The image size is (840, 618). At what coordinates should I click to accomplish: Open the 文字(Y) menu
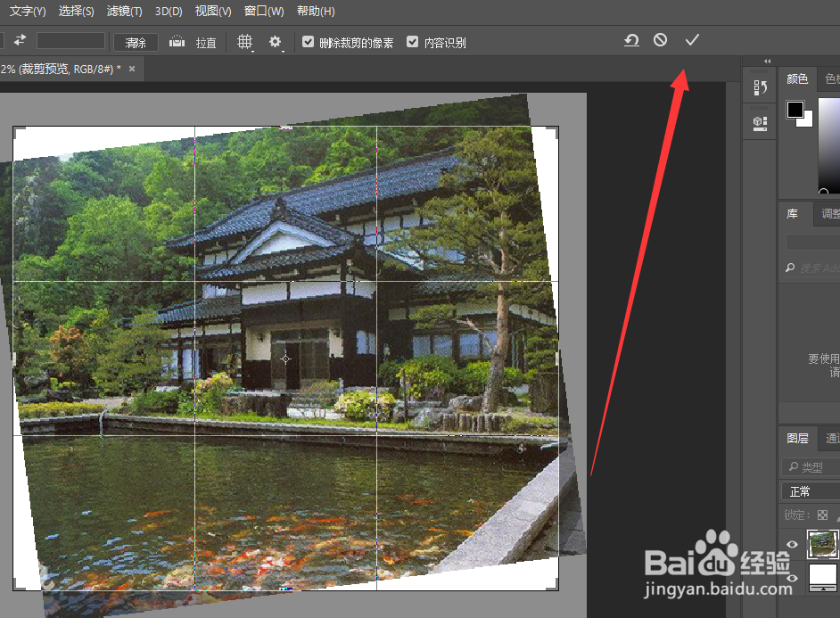pyautogui.click(x=28, y=12)
